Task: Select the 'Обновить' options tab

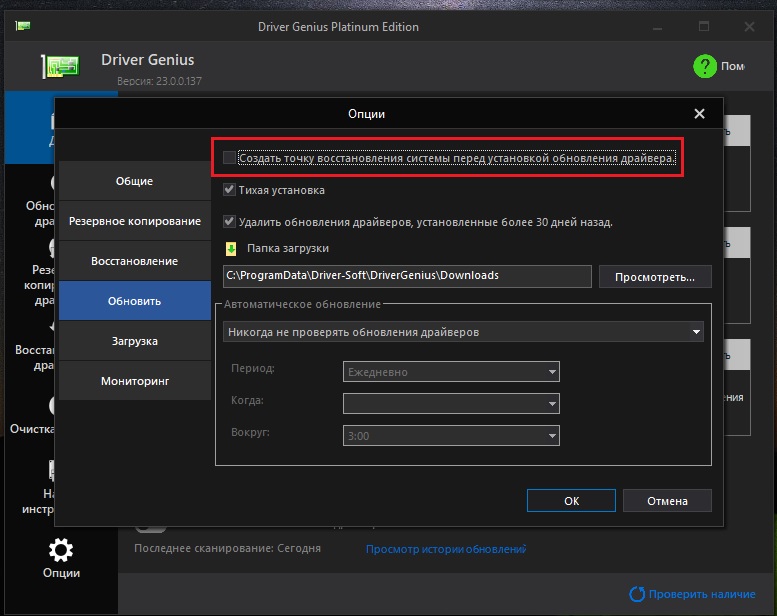Action: coord(135,301)
